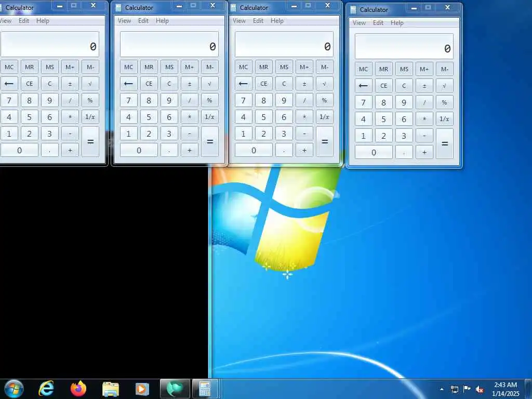Click backspace arrow in second Calculator window
The width and height of the screenshot is (532, 399).
point(128,84)
